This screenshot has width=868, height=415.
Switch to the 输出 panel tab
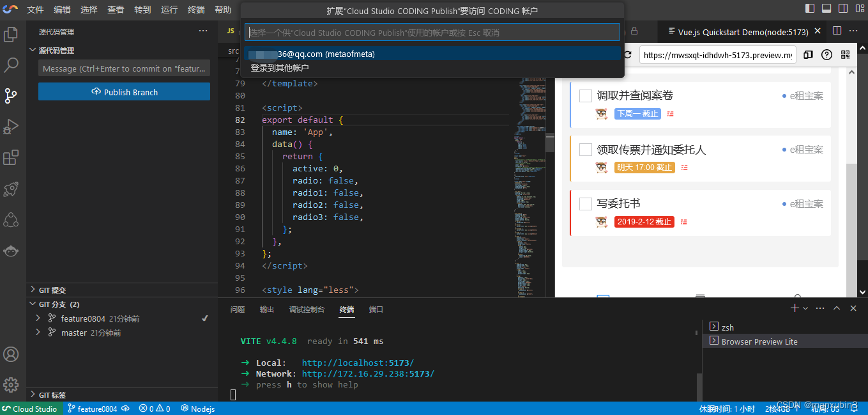click(x=266, y=309)
